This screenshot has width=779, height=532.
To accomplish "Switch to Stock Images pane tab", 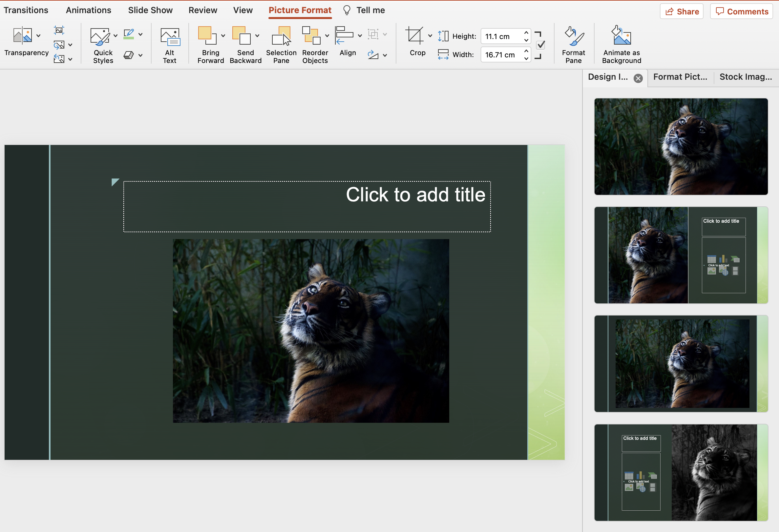I will [746, 77].
